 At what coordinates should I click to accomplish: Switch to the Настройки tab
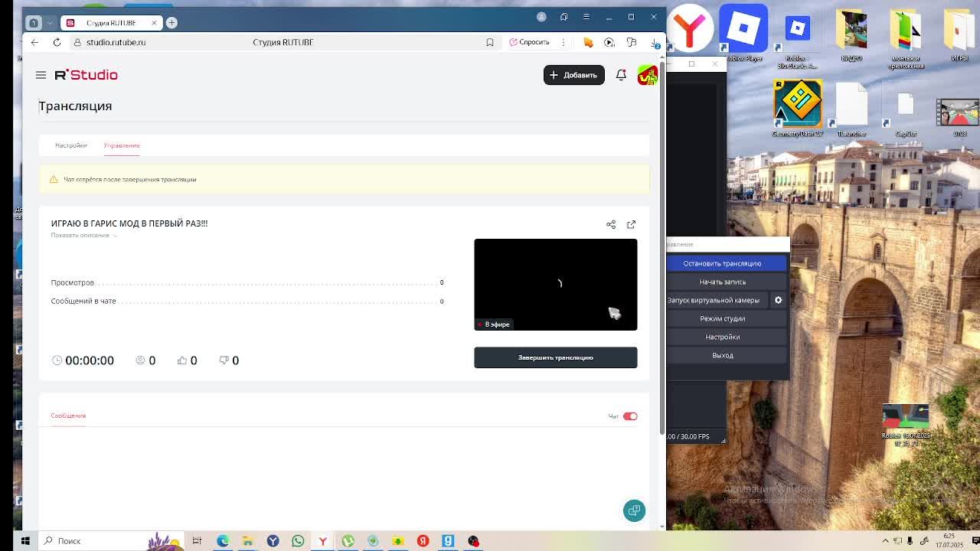(70, 145)
